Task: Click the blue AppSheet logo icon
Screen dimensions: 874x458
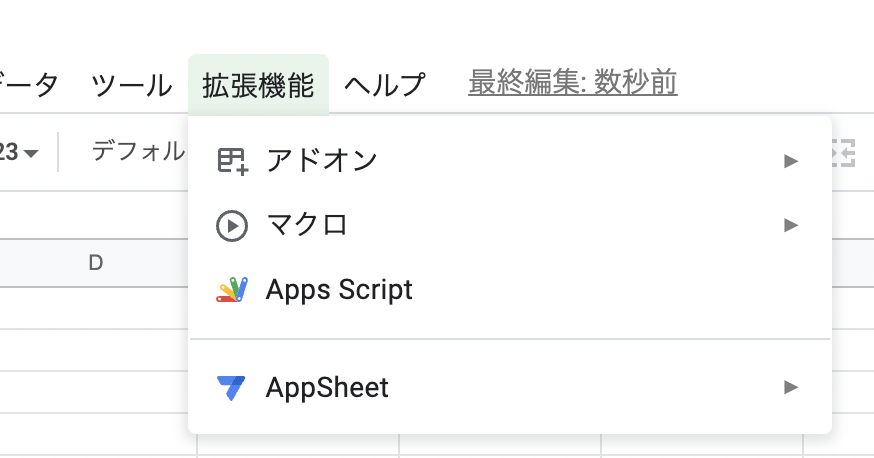Action: pyautogui.click(x=231, y=388)
